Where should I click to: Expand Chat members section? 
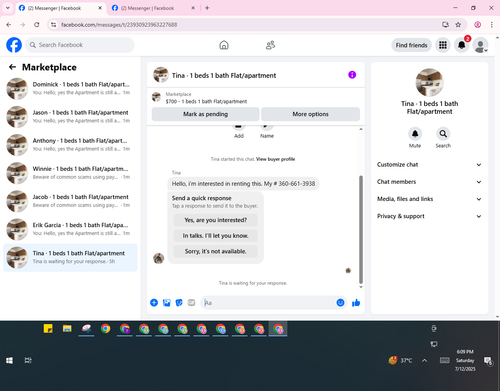[429, 182]
